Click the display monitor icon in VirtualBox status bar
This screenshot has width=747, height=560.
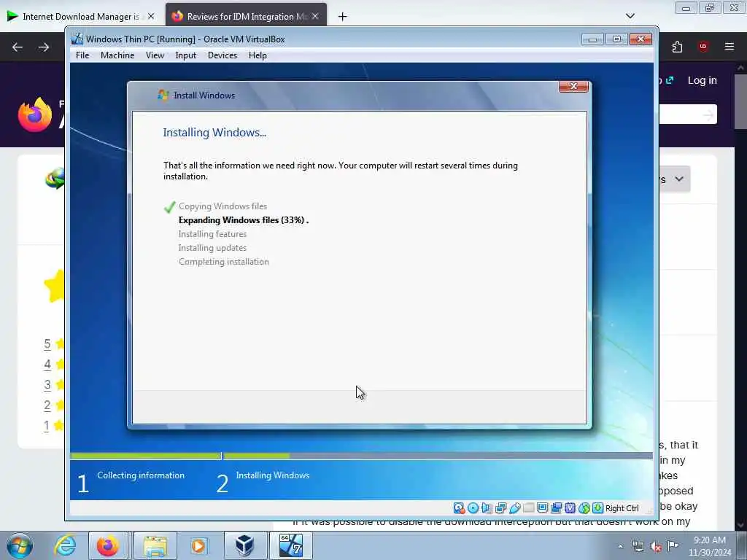click(x=542, y=508)
